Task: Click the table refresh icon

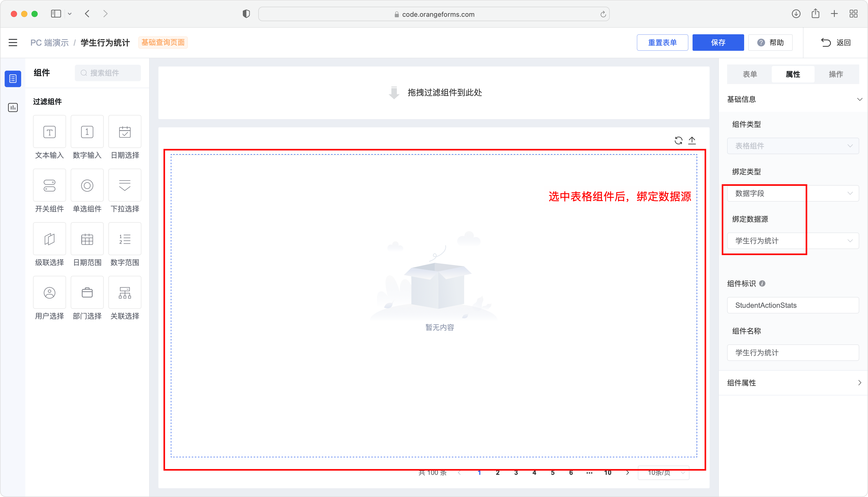Action: (678, 140)
